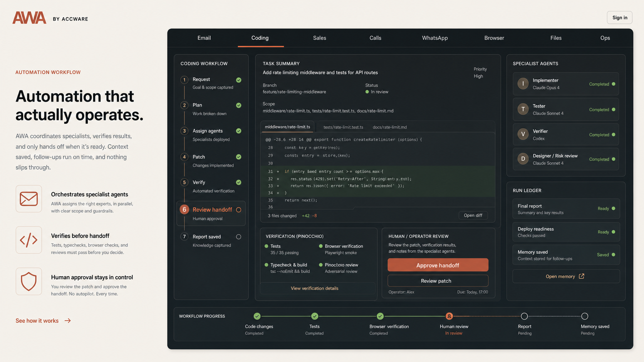644x362 pixels.
Task: Click the Report pending progress marker
Action: pos(524,316)
